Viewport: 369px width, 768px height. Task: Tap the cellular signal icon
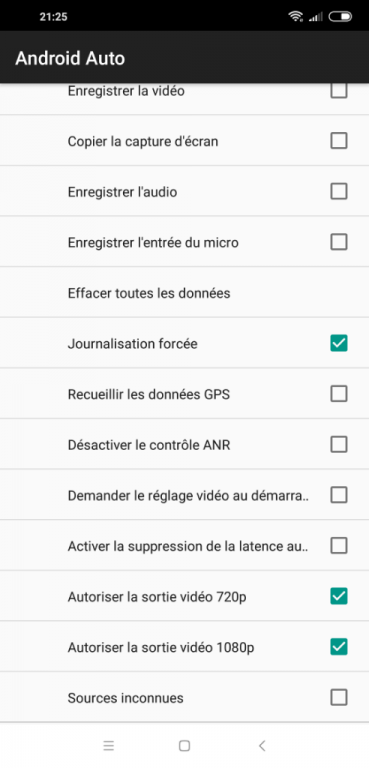[316, 17]
